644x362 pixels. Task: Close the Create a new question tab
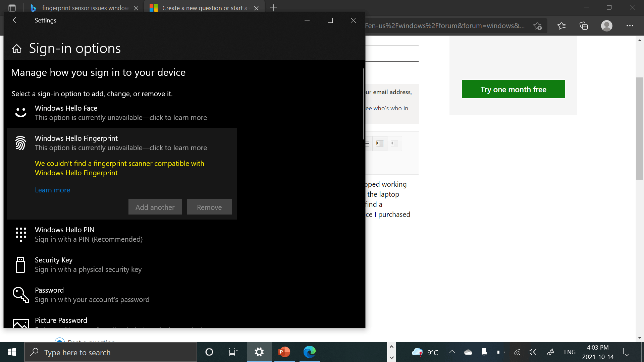tap(256, 8)
